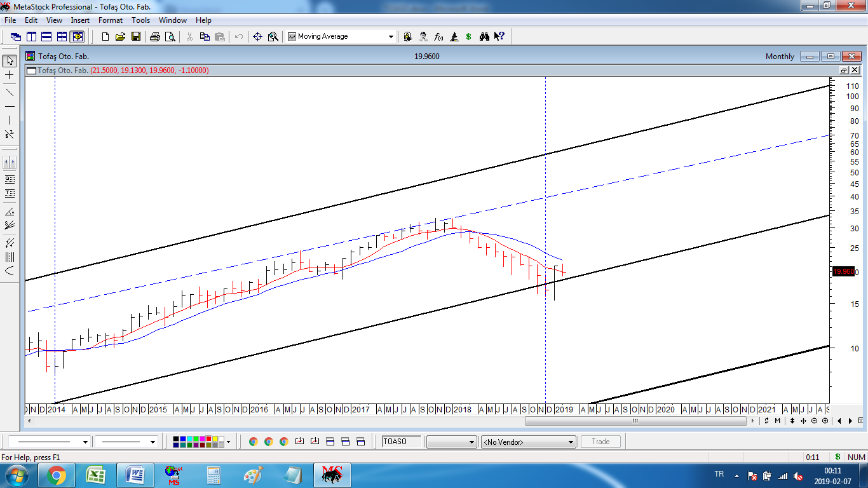Open the Window menu
This screenshot has width=868, height=488.
pyautogui.click(x=173, y=20)
